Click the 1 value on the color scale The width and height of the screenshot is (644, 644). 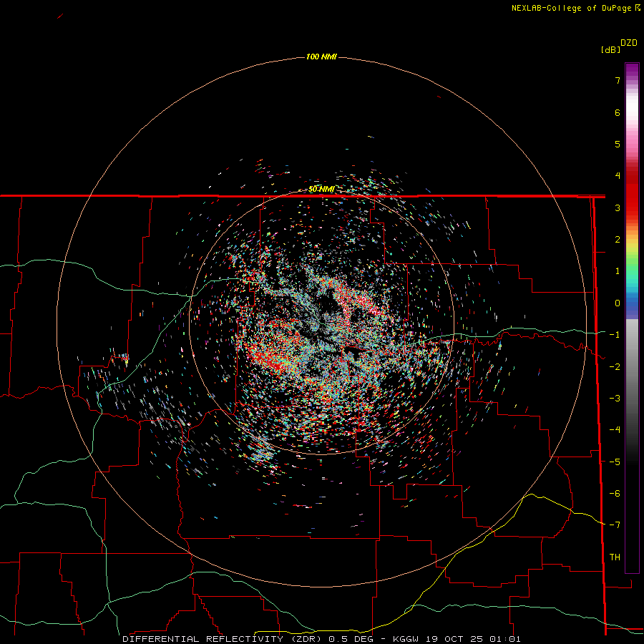point(618,271)
